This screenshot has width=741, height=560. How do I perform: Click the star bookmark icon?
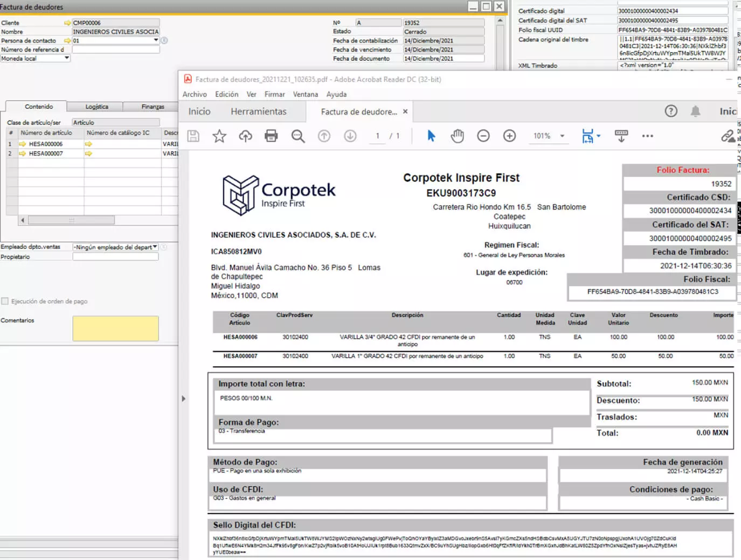coord(219,136)
